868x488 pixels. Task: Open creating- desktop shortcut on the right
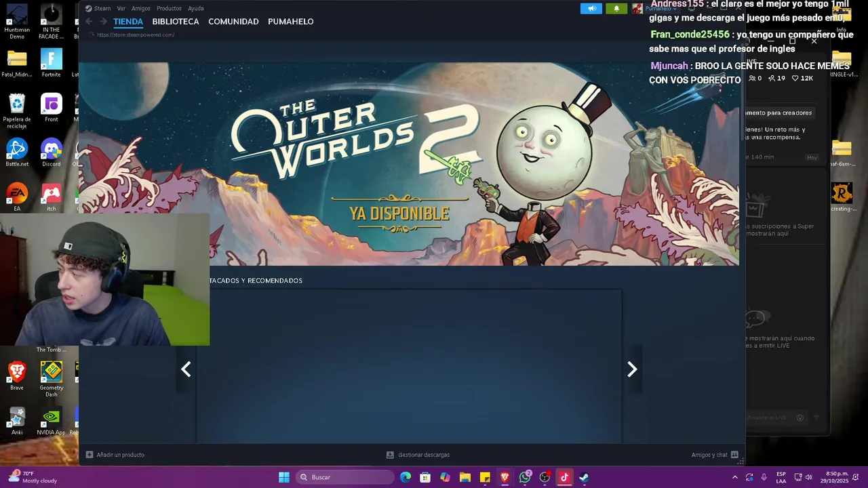click(x=842, y=198)
